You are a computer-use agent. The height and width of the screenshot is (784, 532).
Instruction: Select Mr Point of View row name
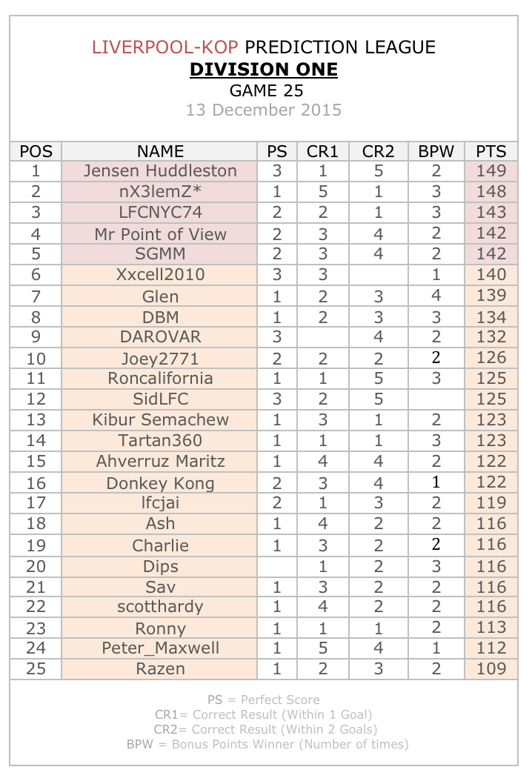[160, 233]
